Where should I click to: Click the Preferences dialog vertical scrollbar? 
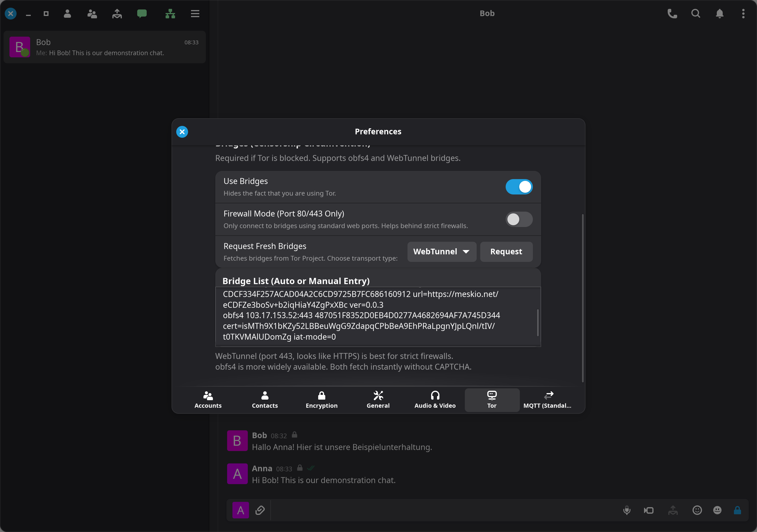[x=583, y=298]
